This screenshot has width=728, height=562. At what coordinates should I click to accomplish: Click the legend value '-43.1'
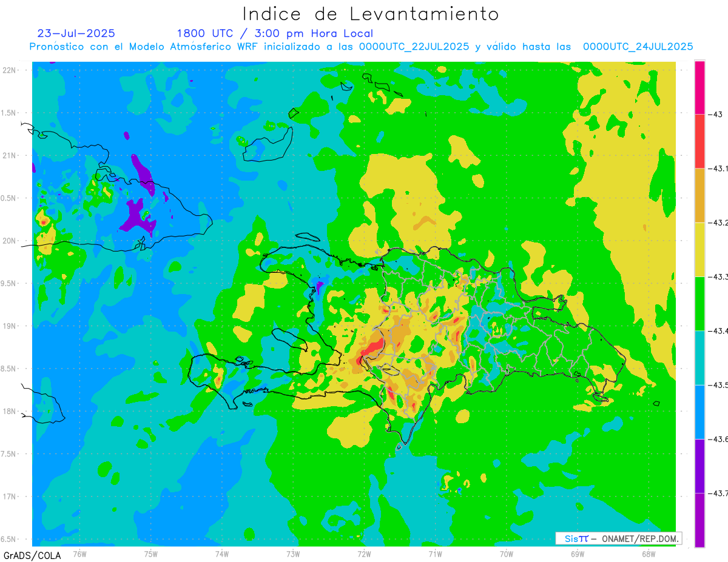718,169
